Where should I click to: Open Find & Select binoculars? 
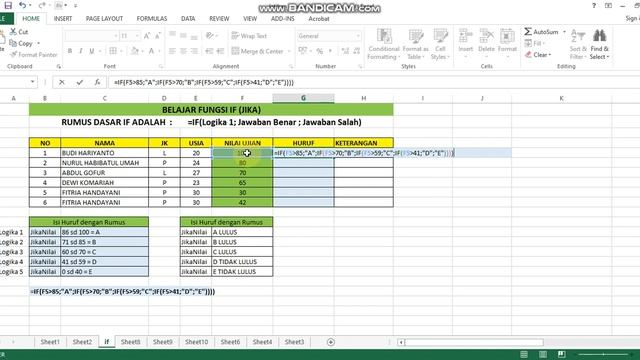pos(599,44)
